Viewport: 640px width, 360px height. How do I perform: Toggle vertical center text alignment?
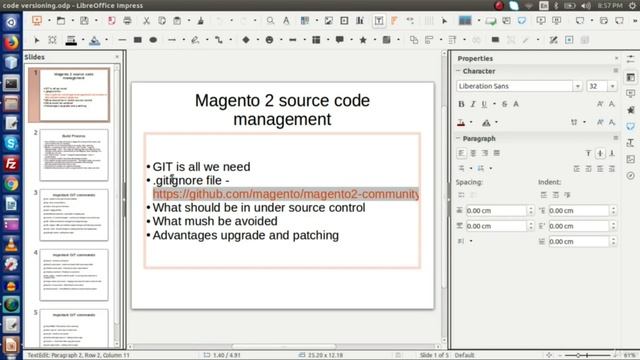tap(600, 153)
